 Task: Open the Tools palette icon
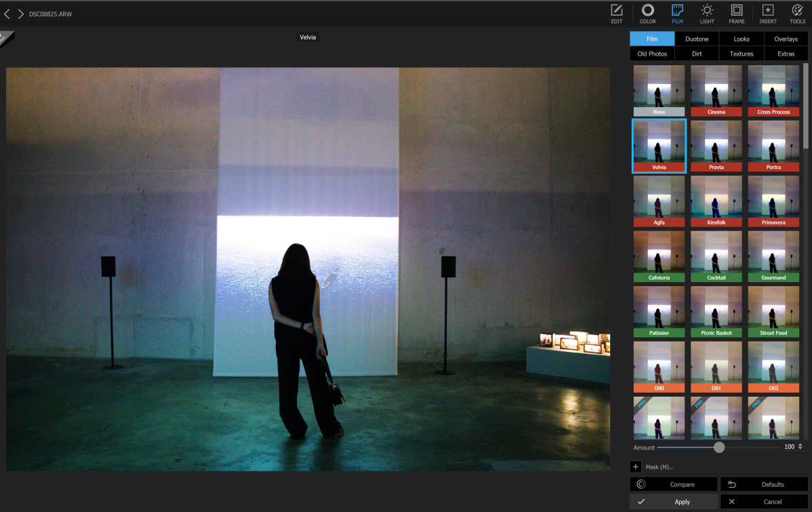797,13
